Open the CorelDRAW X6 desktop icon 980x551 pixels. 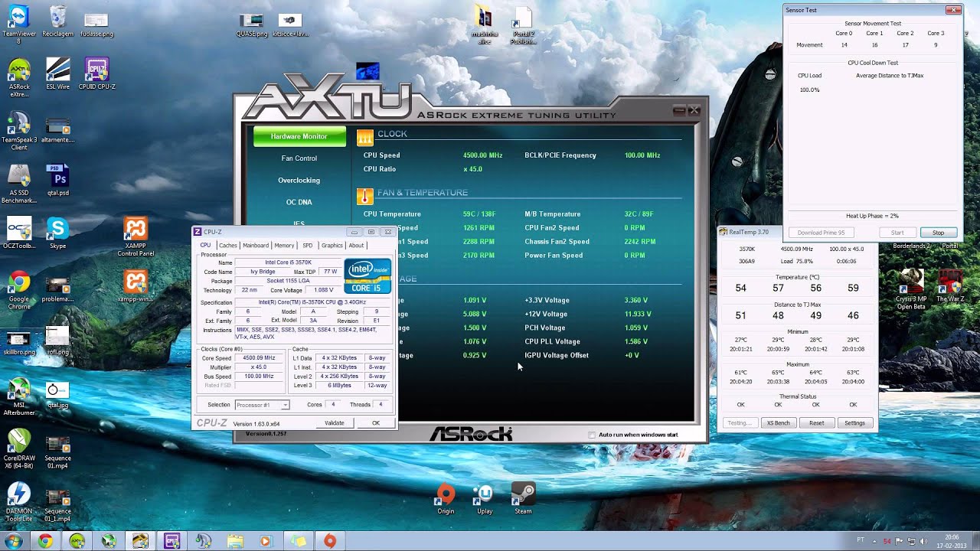(x=19, y=449)
